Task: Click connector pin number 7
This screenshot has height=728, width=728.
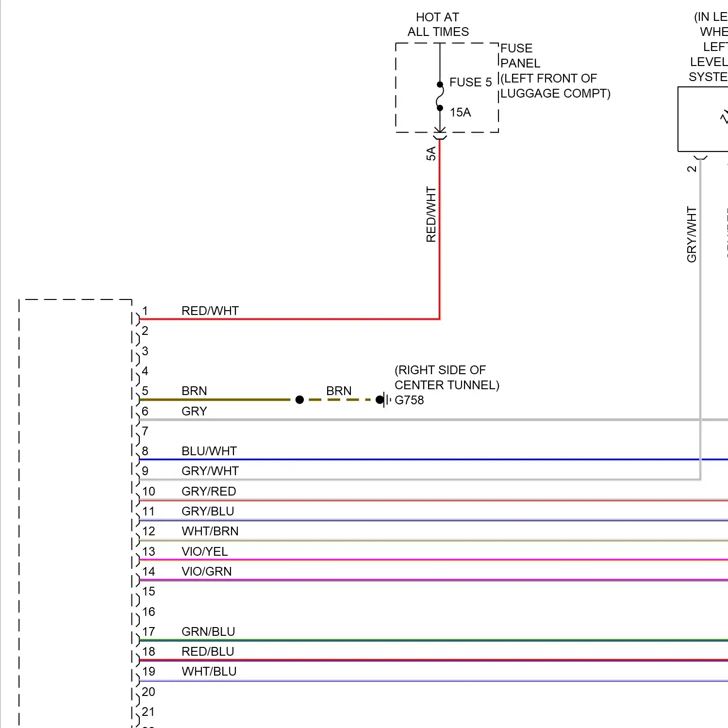Action: point(145,431)
